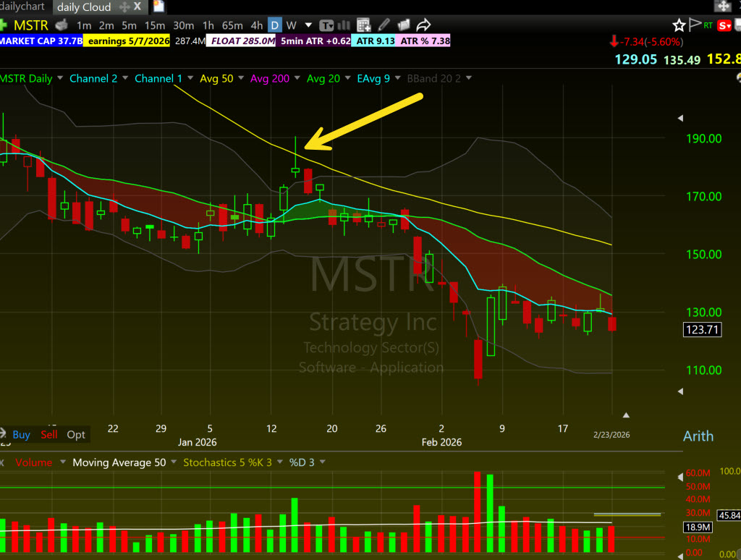Image resolution: width=741 pixels, height=560 pixels.
Task: Expand the Stochastics 5 %K 3 dropdown
Action: coord(280,462)
